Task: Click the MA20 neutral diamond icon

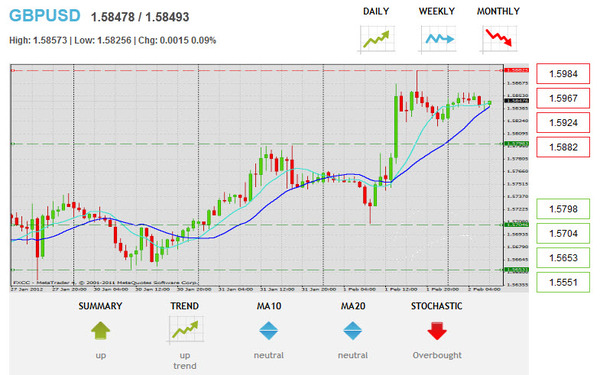Action: point(352,331)
